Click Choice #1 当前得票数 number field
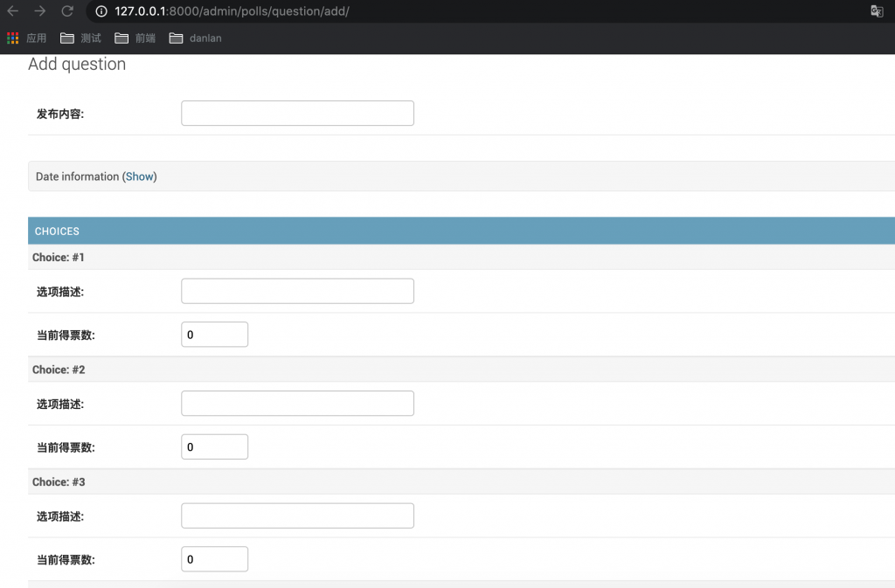Viewport: 895px width, 588px height. click(x=214, y=335)
